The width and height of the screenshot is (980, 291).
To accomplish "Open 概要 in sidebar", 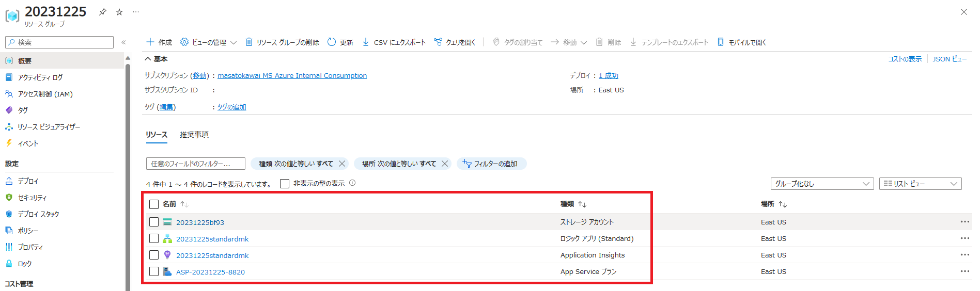I will [x=62, y=61].
